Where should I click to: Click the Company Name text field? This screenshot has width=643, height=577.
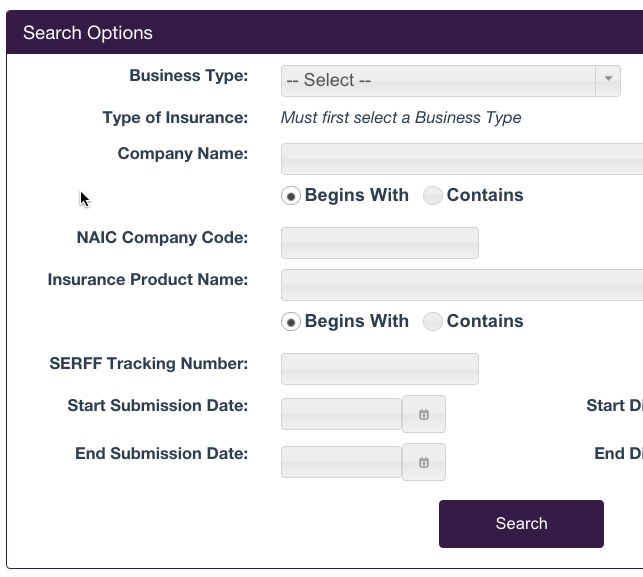coord(461,159)
